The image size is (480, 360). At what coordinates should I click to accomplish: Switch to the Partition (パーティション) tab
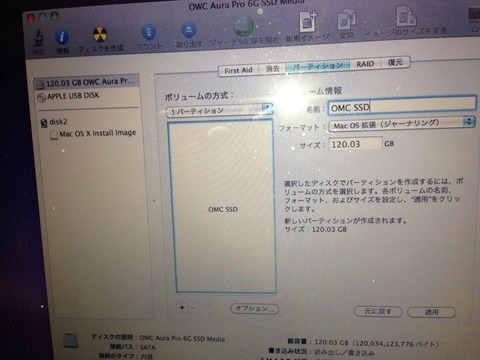pyautogui.click(x=318, y=66)
